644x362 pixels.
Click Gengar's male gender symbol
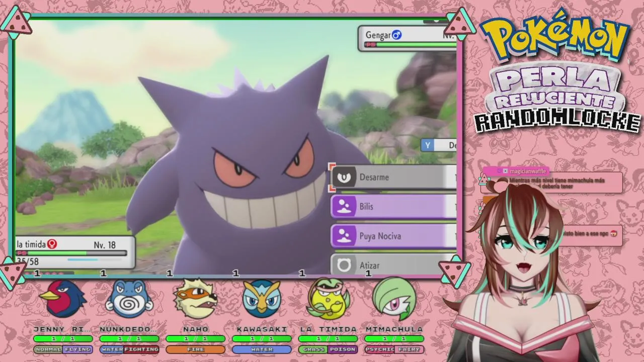tap(397, 35)
